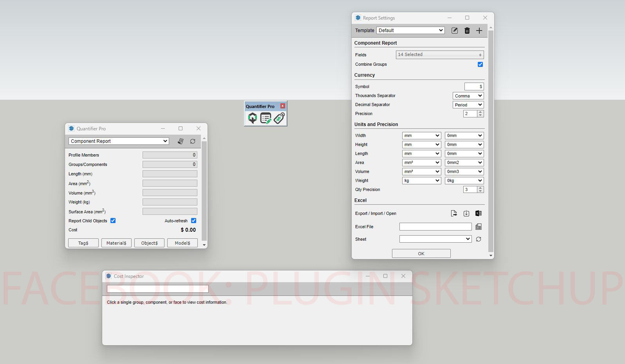625x364 pixels.
Task: Click the Excel import icon
Action: click(x=466, y=213)
